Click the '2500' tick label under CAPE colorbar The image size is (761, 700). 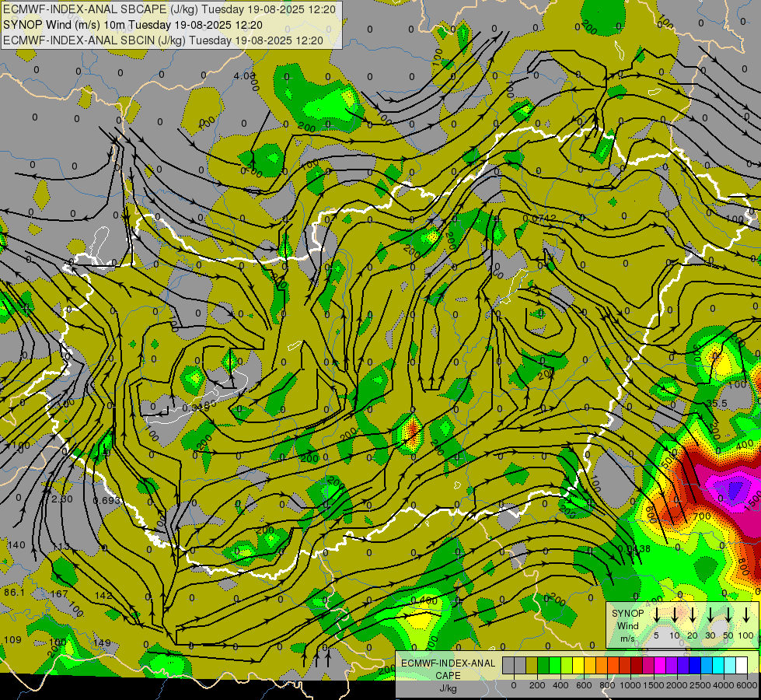[x=700, y=685]
